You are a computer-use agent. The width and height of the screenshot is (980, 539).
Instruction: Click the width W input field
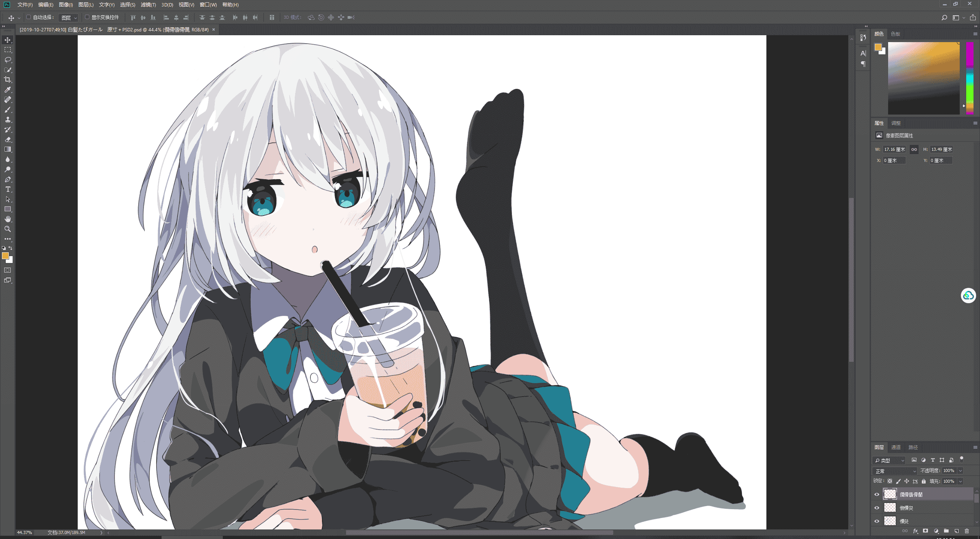pos(895,149)
